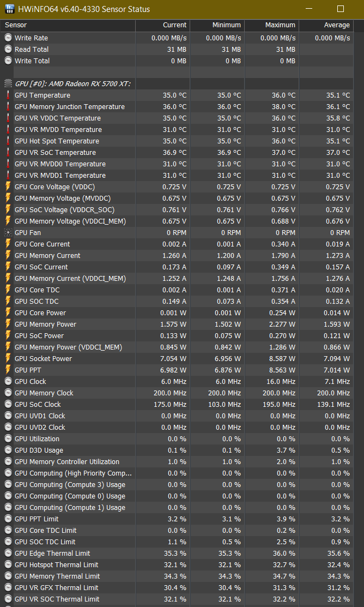Screen dimensions: 364x607
Task: Select the GPU Hotspot Thermal Limit row
Action: pos(177,565)
